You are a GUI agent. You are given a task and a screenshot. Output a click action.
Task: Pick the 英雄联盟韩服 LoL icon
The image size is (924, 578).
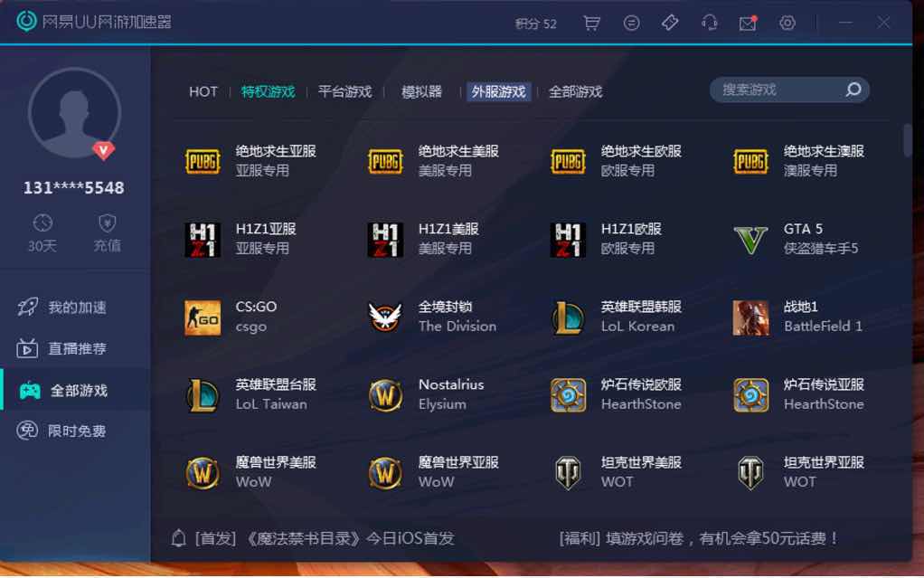coord(568,317)
